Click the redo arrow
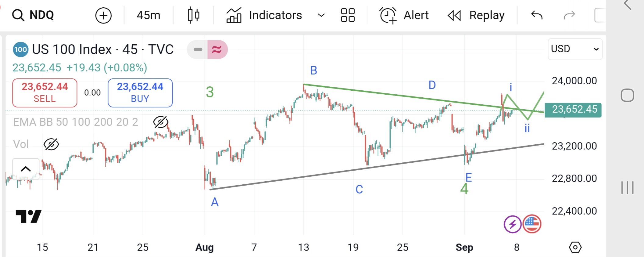Viewport: 644px width, 257px height. click(x=569, y=15)
